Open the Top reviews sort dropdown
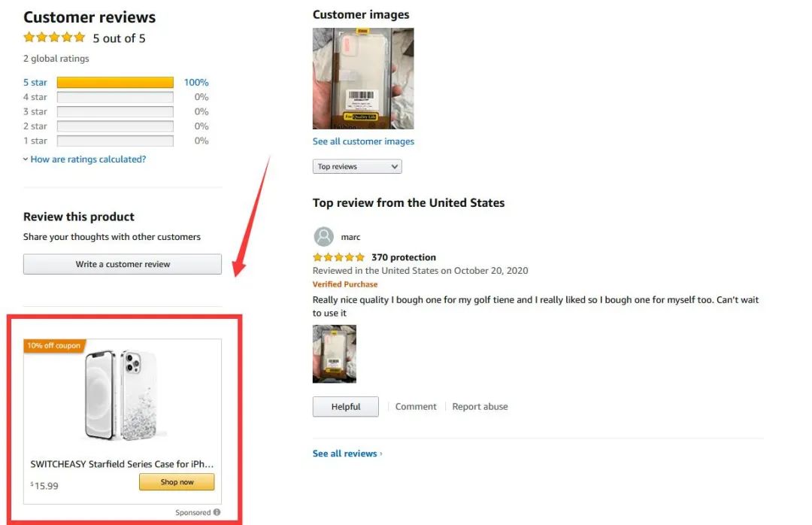 tap(357, 167)
